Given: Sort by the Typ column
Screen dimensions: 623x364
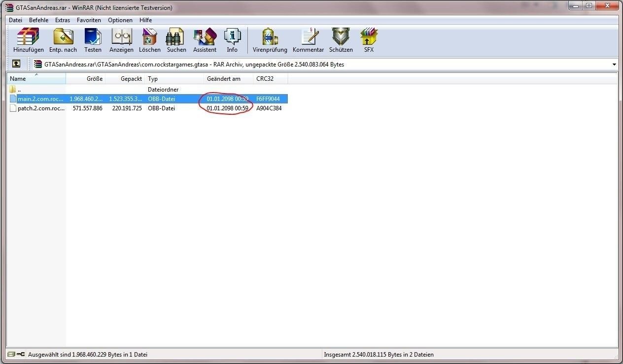Looking at the screenshot, I should [174, 79].
